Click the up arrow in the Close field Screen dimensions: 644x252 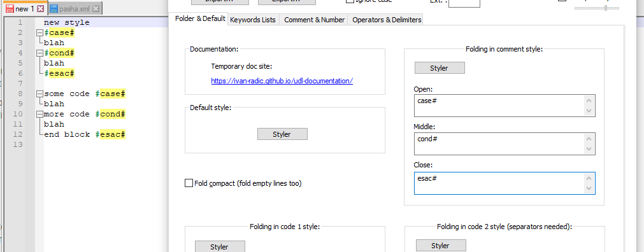tap(589, 179)
